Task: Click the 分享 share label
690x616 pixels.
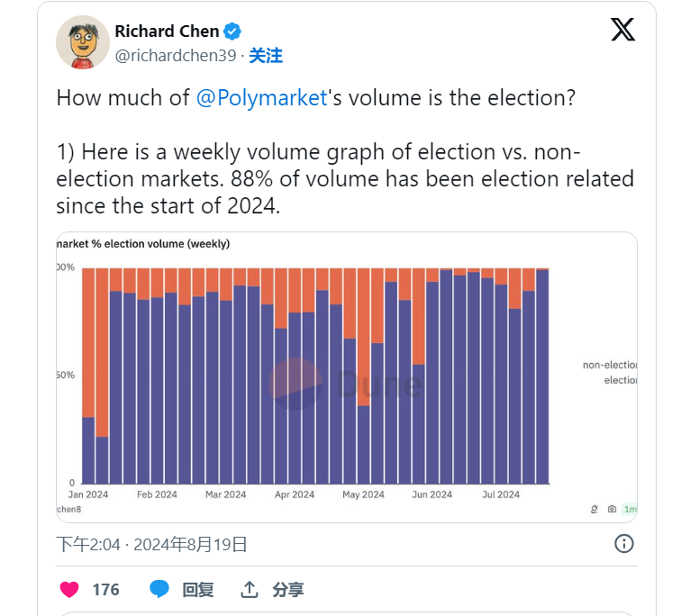Action: [288, 590]
